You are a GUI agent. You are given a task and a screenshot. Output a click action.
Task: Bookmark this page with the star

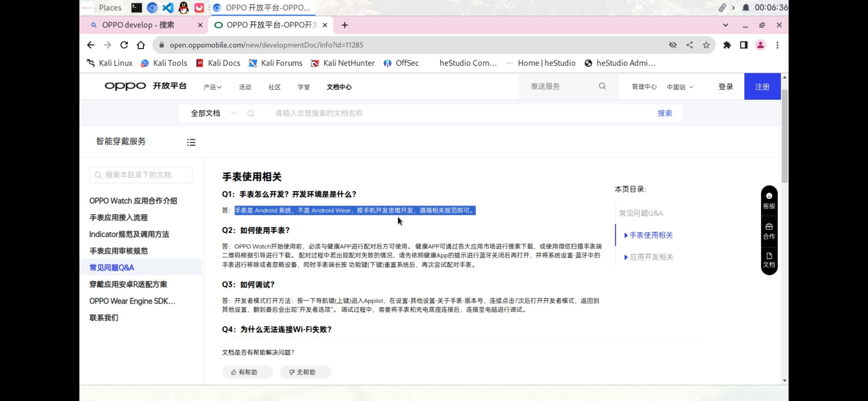point(706,45)
